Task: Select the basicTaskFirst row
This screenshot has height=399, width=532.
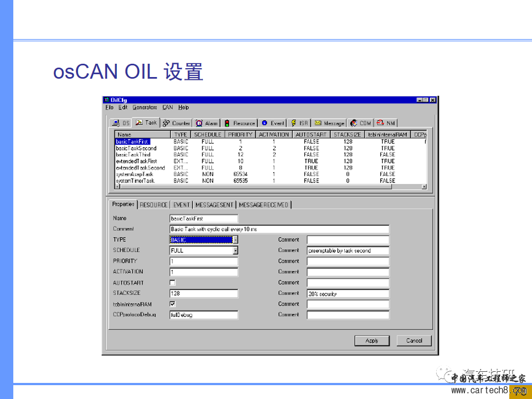Action: (x=270, y=141)
